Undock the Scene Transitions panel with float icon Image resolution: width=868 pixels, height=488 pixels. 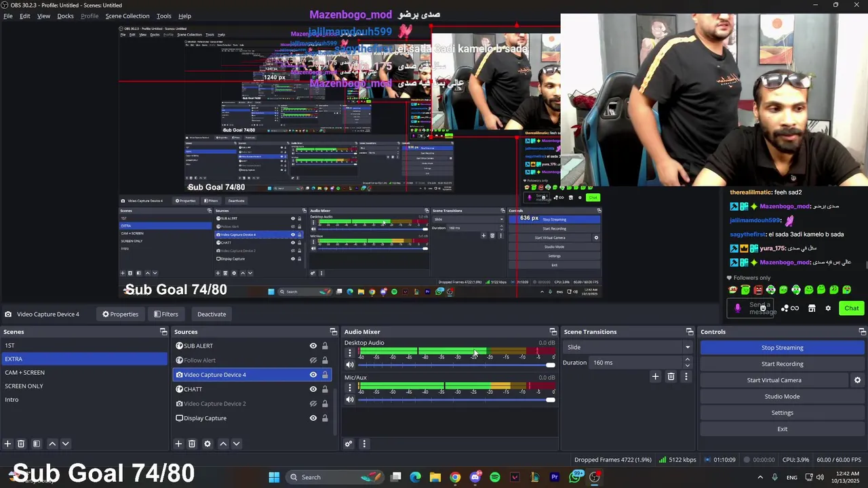point(690,331)
